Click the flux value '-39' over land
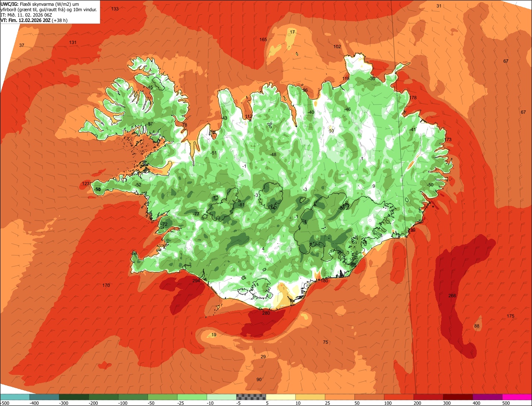 pyautogui.click(x=372, y=78)
